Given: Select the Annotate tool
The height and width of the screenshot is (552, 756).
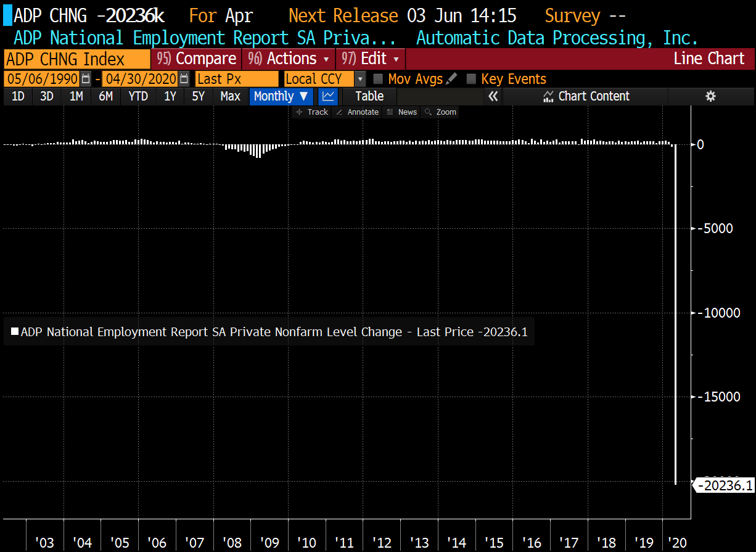Looking at the screenshot, I should pyautogui.click(x=357, y=112).
